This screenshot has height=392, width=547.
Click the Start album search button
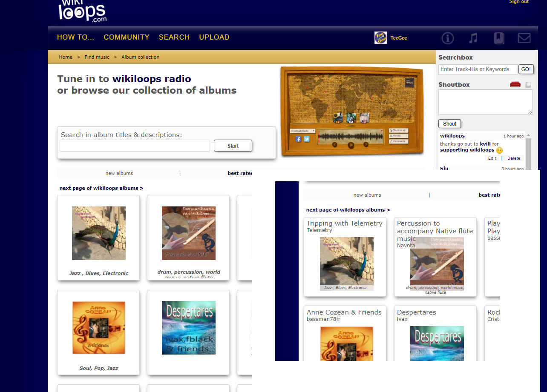pos(233,146)
